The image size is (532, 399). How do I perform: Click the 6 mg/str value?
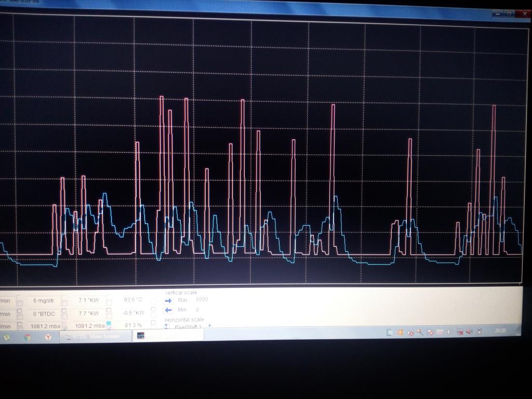pos(44,301)
